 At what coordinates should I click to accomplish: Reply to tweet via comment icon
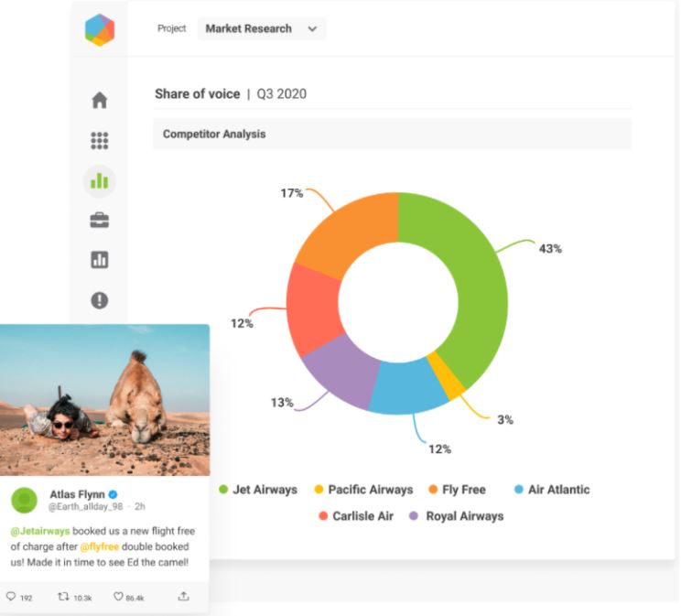pos(11,597)
